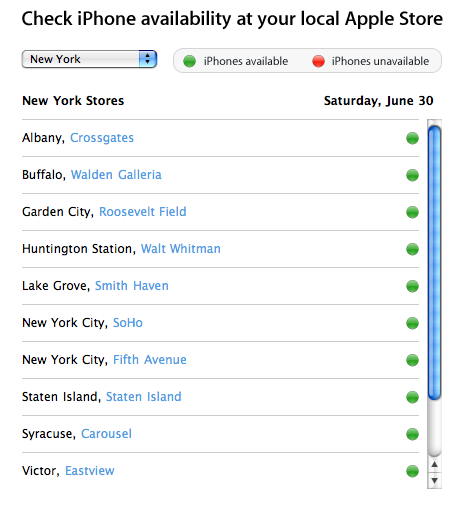The height and width of the screenshot is (508, 459).
Task: Click the blue scrollbar thumb
Action: [434, 262]
